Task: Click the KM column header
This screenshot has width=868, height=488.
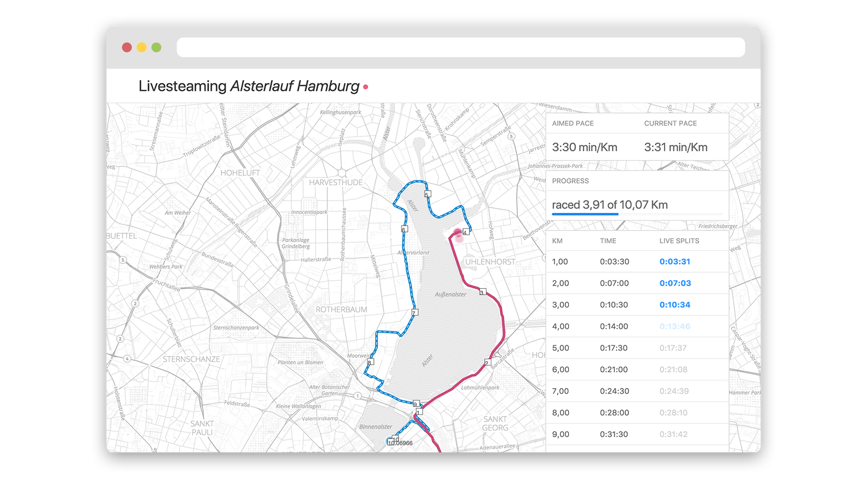Action: coord(557,241)
